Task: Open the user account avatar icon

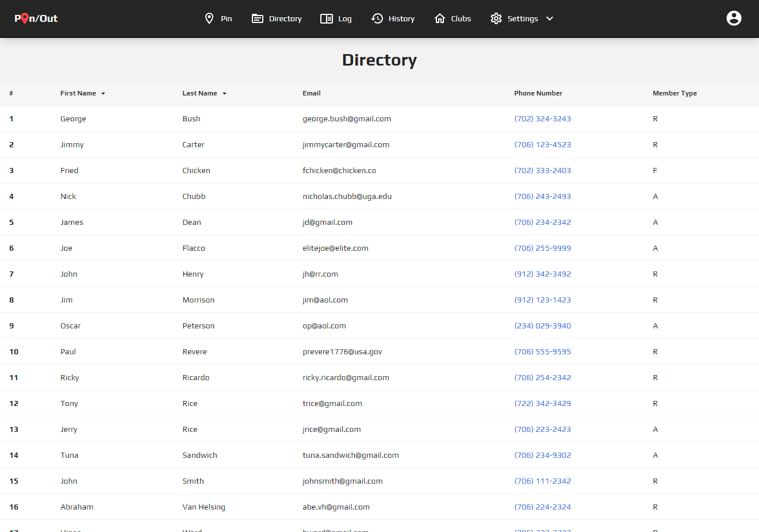Action: point(734,18)
